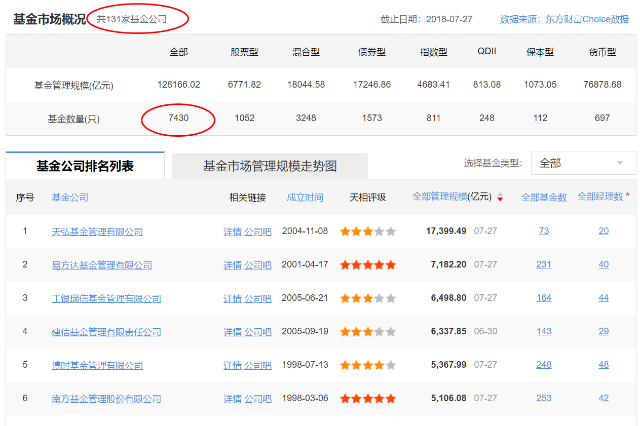Open 详情 link in 建信基金 row

pos(233,332)
